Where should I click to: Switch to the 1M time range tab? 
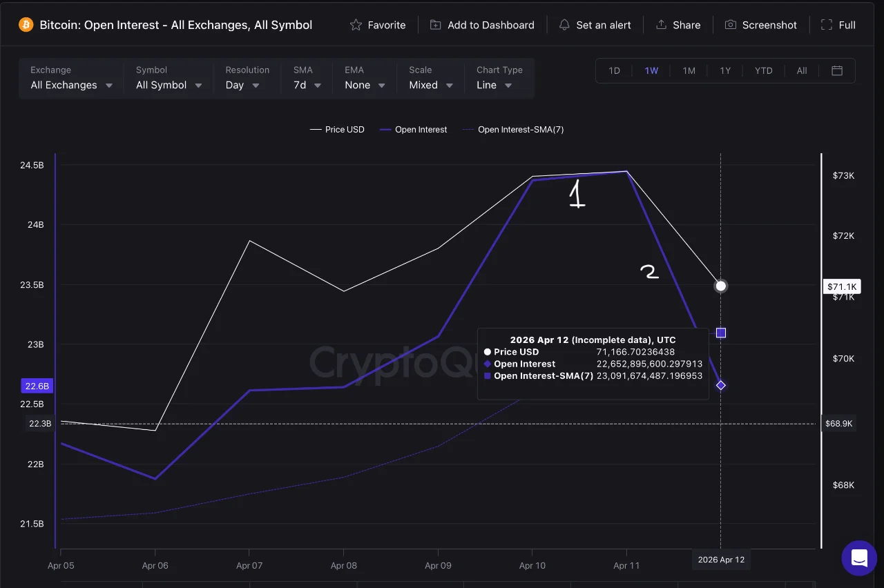click(x=689, y=70)
